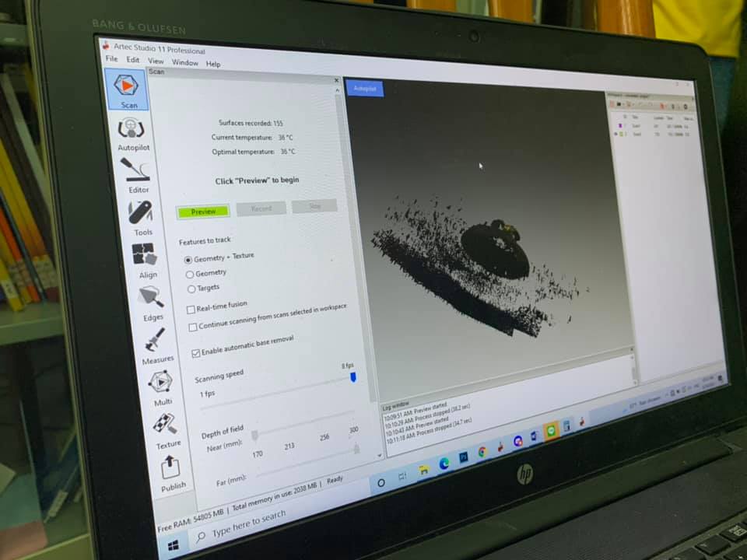This screenshot has width=747, height=560.
Task: Select the Edges tool in the sidebar
Action: coord(152,303)
